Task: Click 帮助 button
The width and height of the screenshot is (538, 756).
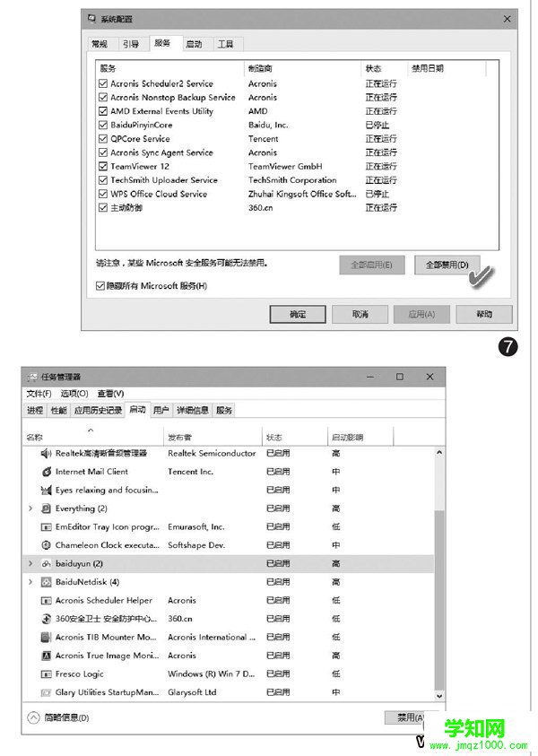Action: click(484, 315)
